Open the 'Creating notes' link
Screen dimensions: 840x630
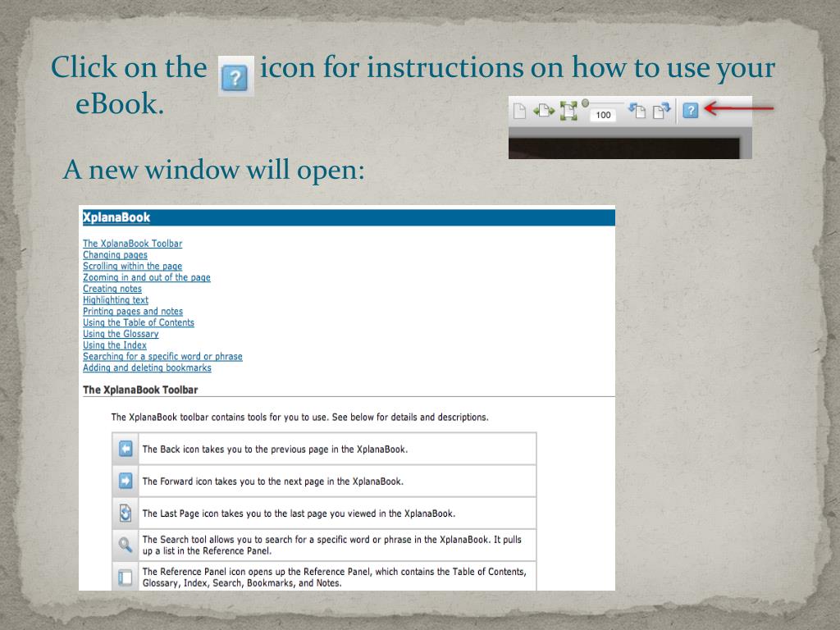[x=112, y=289]
